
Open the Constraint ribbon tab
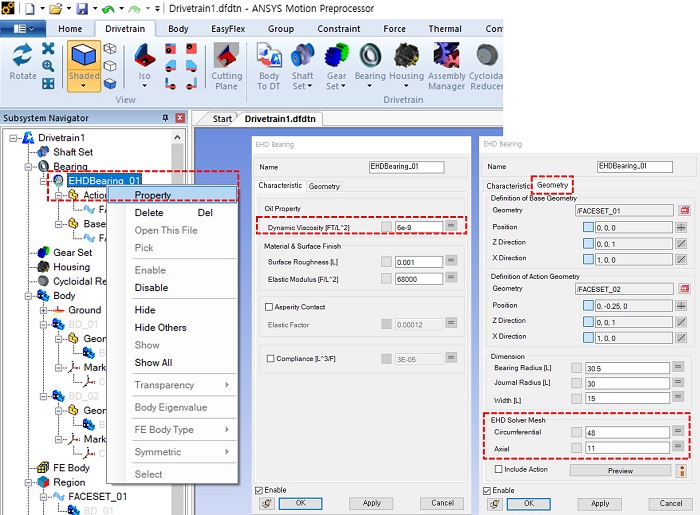coord(338,29)
